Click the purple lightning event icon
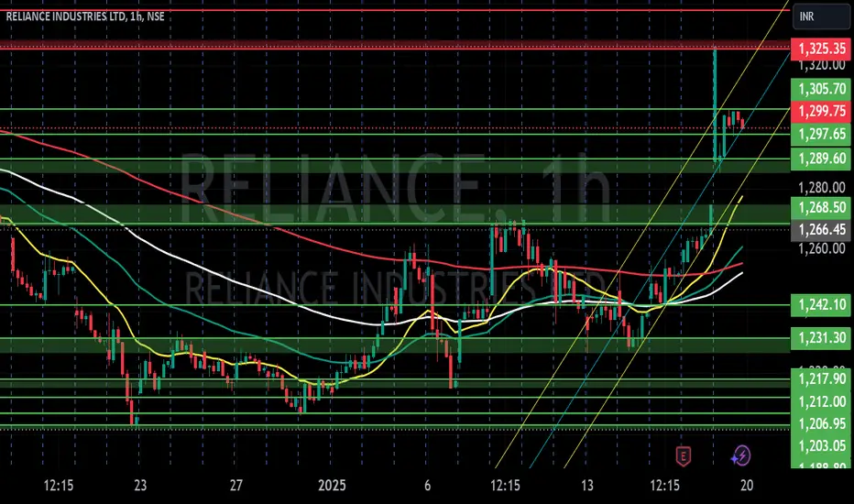This screenshot has height=504, width=854. coord(741,455)
